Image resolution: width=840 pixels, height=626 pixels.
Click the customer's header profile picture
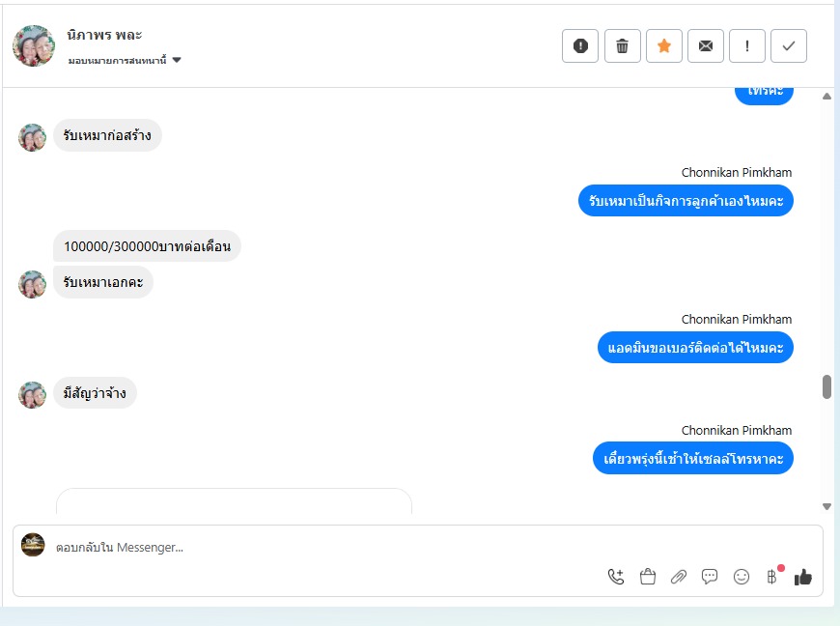point(34,45)
